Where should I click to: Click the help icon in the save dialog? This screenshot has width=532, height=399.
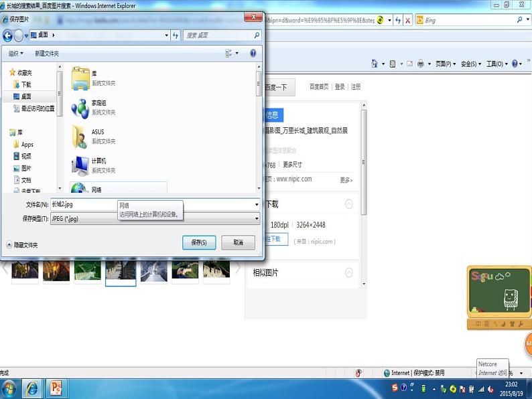pyautogui.click(x=253, y=54)
